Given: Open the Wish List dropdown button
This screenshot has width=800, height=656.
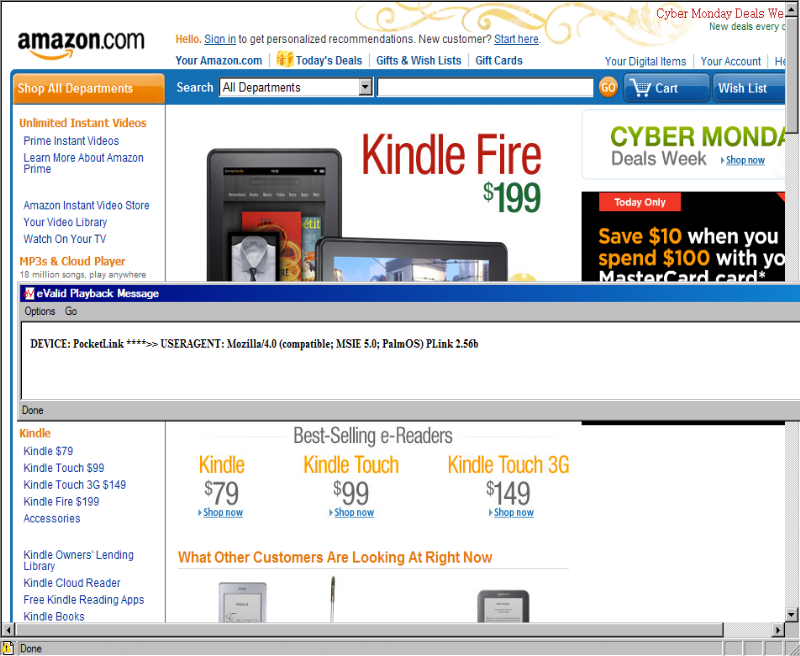Looking at the screenshot, I should click(748, 88).
